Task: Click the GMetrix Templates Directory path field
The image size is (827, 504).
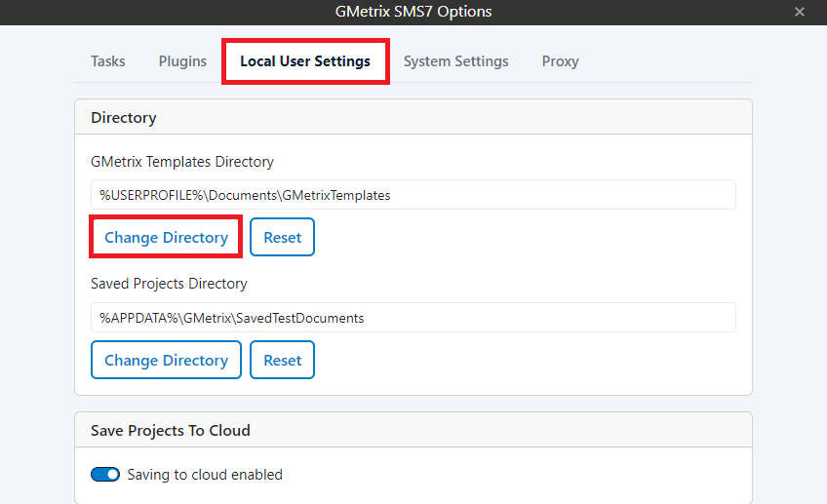Action: [413, 195]
